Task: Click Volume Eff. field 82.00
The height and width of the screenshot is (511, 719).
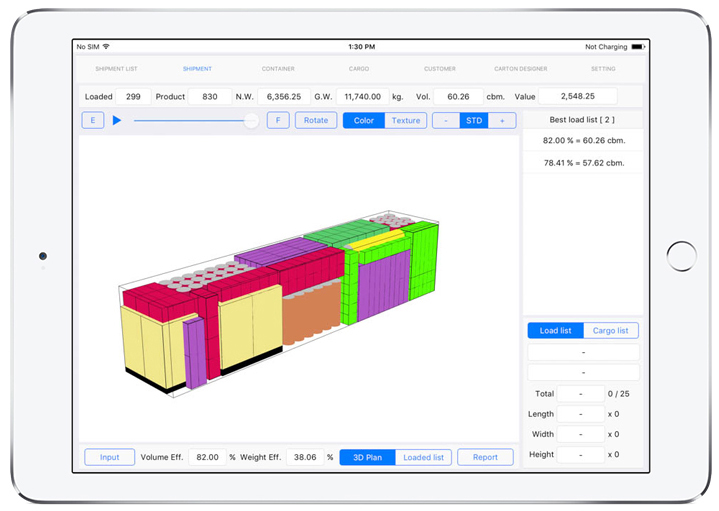Action: pyautogui.click(x=207, y=457)
